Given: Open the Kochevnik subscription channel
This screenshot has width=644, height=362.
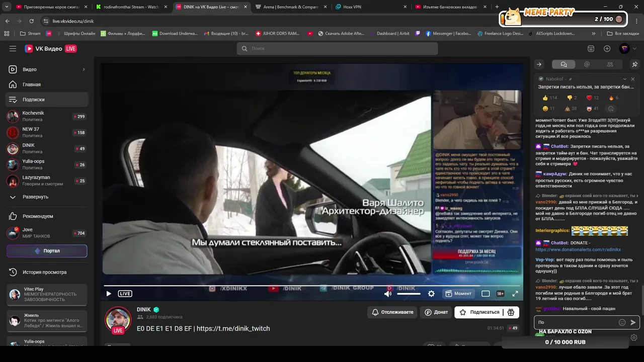Looking at the screenshot, I should [47, 116].
